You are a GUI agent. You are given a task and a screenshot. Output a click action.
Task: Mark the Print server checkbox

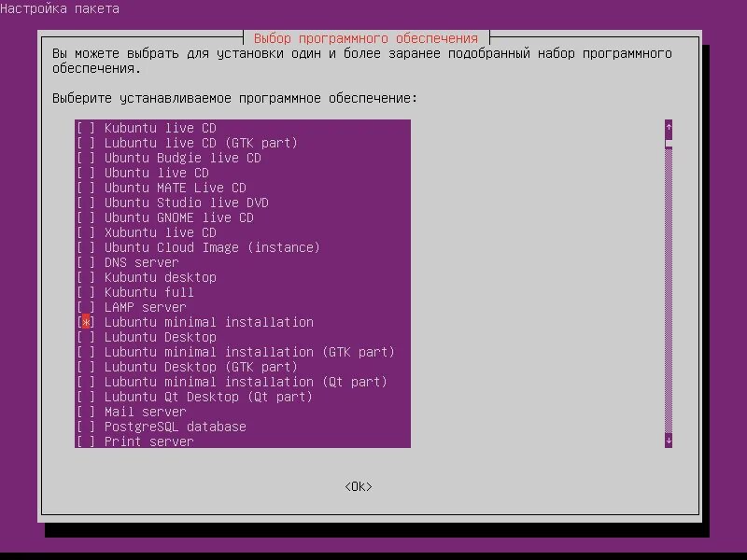(x=86, y=441)
